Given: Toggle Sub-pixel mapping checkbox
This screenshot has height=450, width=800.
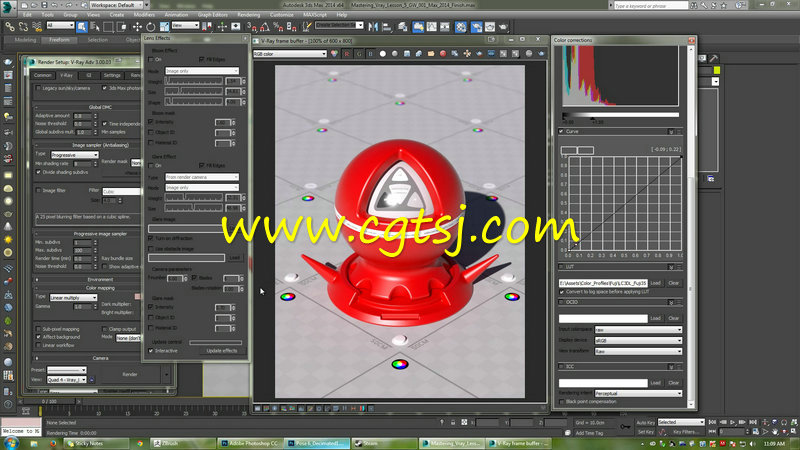Looking at the screenshot, I should pyautogui.click(x=39, y=329).
